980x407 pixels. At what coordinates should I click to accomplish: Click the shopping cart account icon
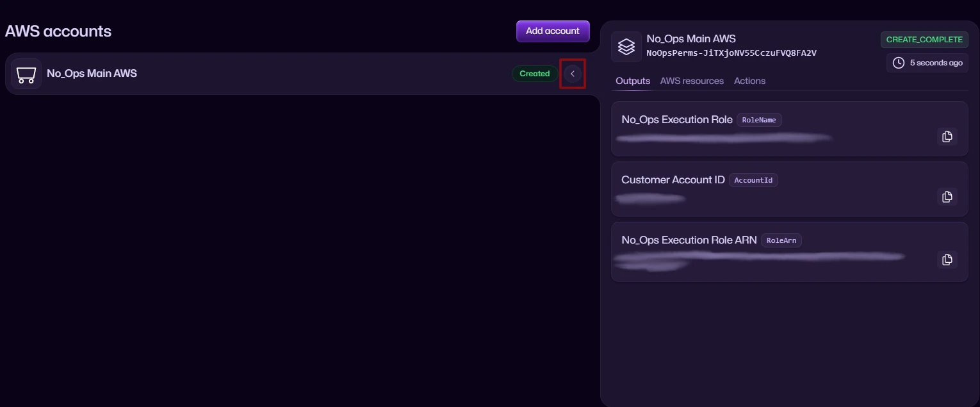(x=26, y=74)
